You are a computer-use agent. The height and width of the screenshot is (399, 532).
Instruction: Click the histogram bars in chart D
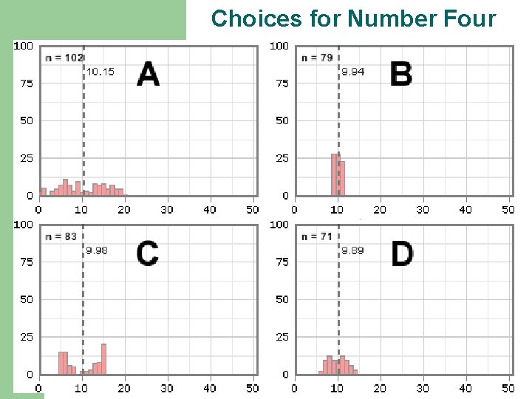coord(337,365)
